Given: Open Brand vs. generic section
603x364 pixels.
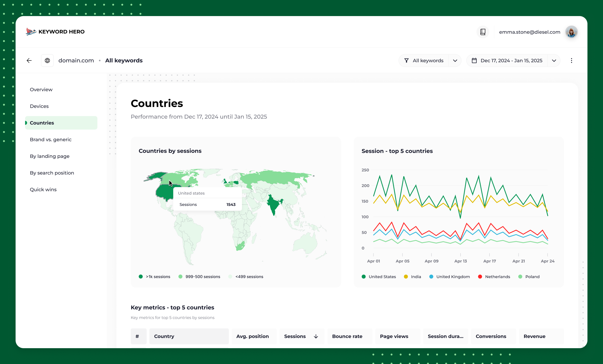Looking at the screenshot, I should click(51, 140).
